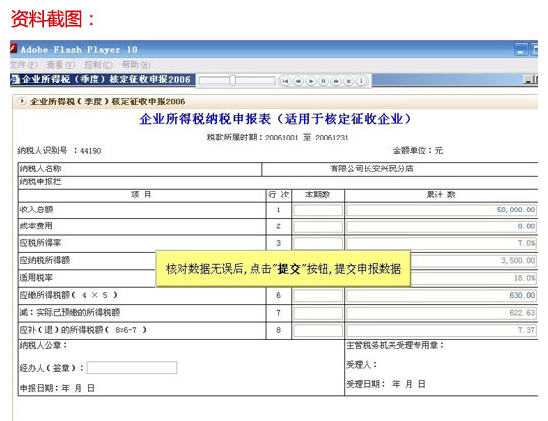Image resolution: width=548 pixels, height=421 pixels.
Task: Click the 本期数 column header
Action: click(x=318, y=195)
